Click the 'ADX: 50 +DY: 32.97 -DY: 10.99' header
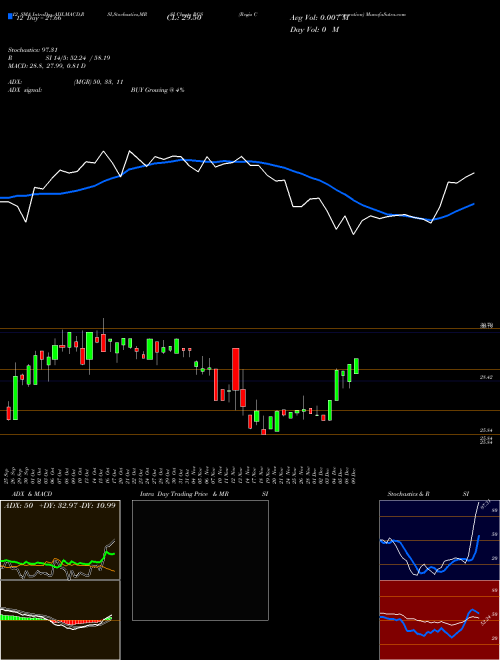The width and height of the screenshot is (500, 660). (x=59, y=505)
